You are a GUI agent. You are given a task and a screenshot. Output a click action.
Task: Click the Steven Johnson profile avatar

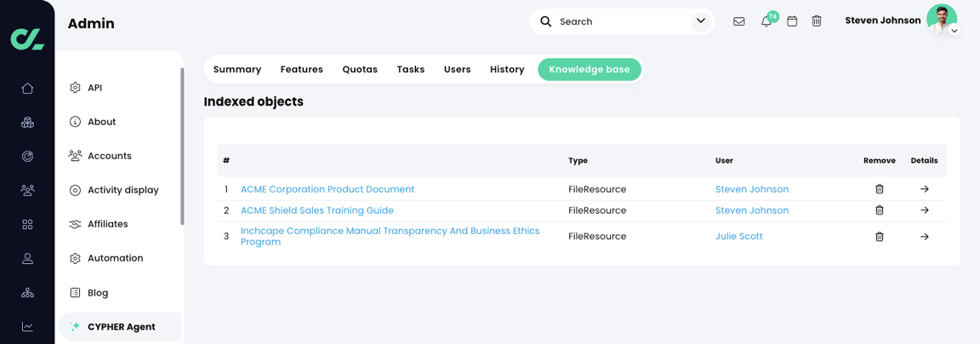[x=941, y=20]
